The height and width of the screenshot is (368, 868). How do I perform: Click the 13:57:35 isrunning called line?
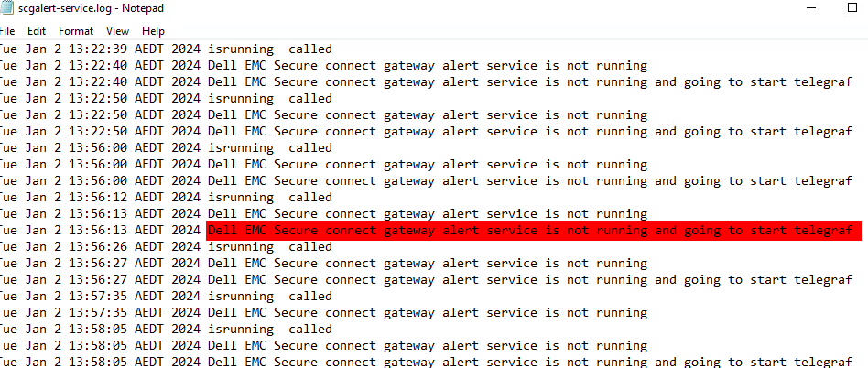166,297
